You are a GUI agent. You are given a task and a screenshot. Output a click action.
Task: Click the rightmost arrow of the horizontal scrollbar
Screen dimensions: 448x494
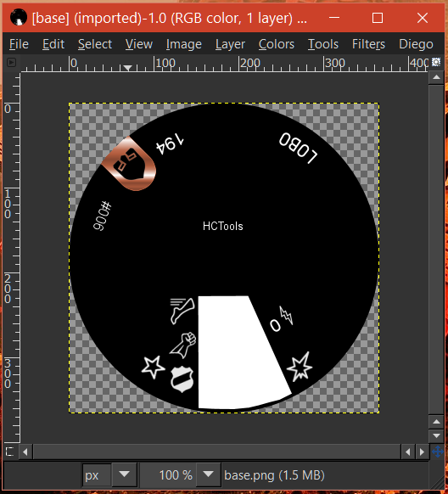423,452
